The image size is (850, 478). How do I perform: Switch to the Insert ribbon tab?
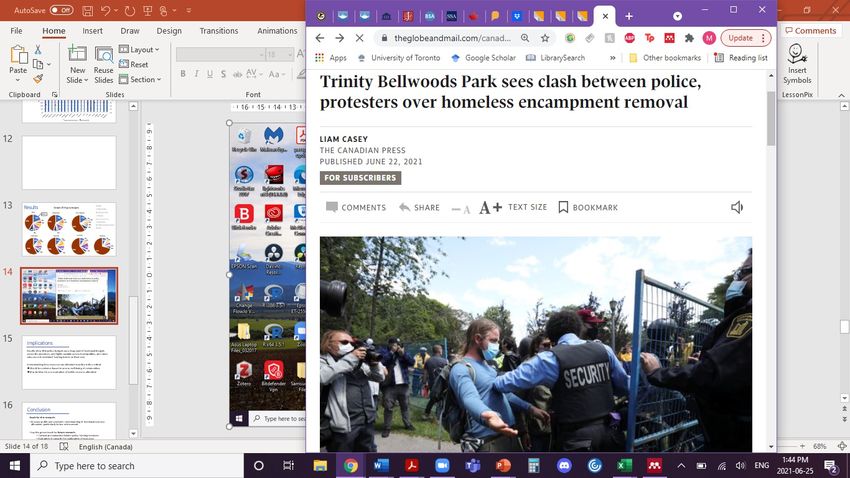92,31
